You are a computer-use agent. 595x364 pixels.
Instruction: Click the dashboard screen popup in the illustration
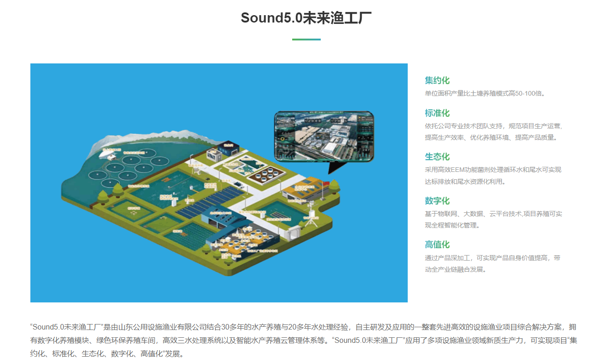(323, 136)
